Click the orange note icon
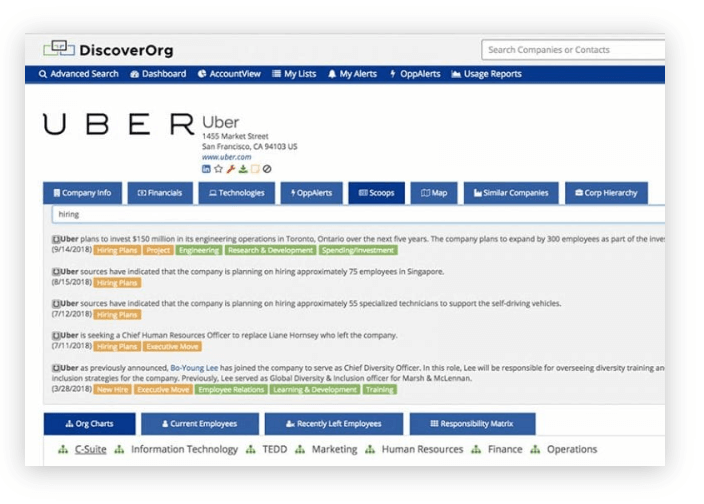Screen dimensions: 704x504 pos(255,169)
